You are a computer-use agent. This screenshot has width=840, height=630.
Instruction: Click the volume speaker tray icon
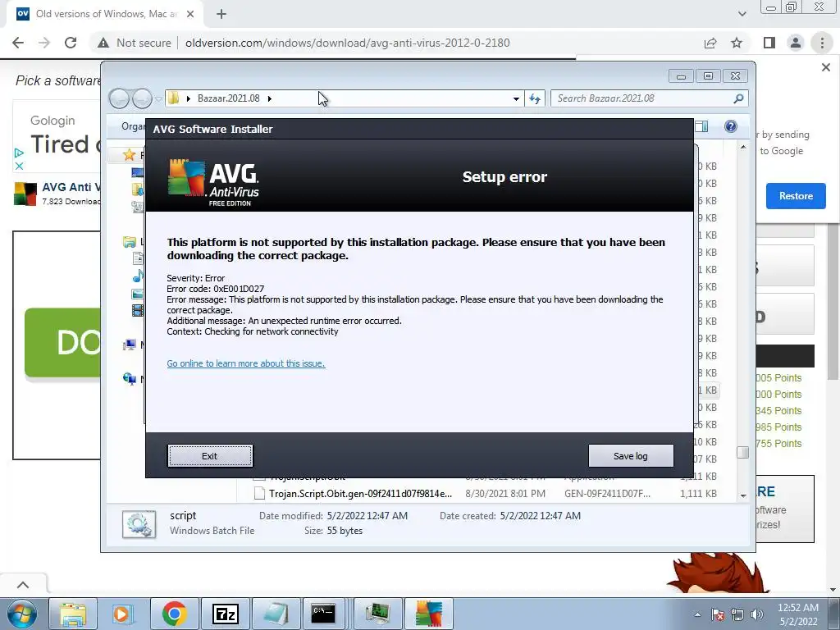click(757, 614)
